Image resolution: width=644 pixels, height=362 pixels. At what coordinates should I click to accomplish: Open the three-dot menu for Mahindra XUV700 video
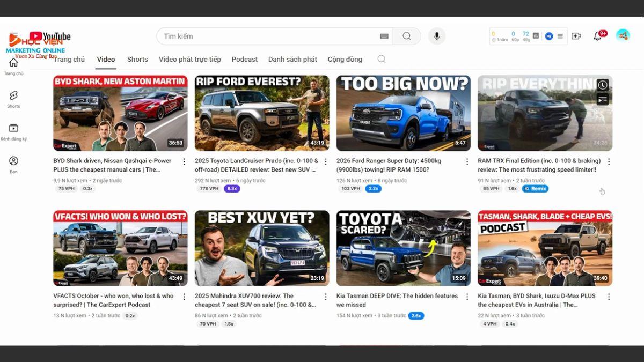[325, 297]
